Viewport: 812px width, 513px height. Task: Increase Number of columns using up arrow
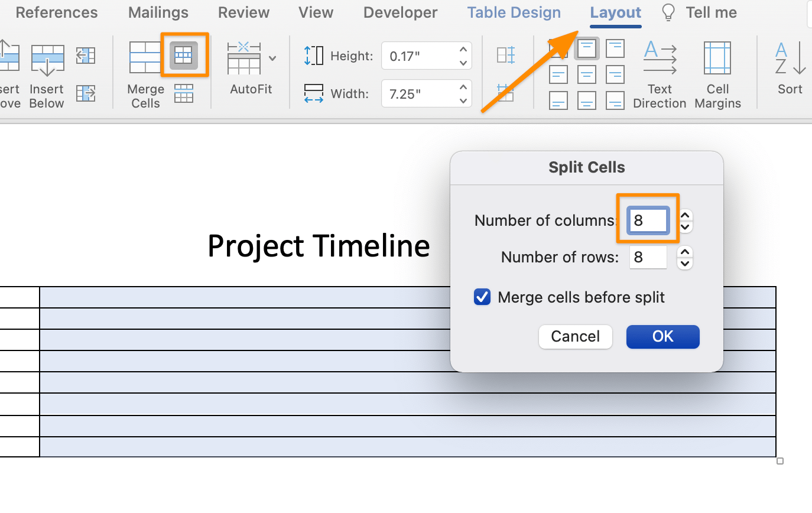coord(685,216)
